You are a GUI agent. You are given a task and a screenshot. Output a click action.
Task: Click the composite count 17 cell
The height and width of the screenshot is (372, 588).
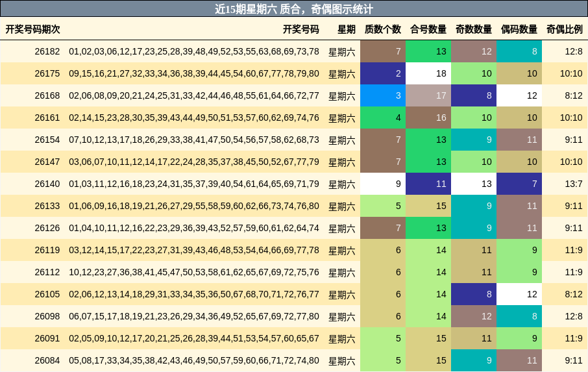coord(428,95)
